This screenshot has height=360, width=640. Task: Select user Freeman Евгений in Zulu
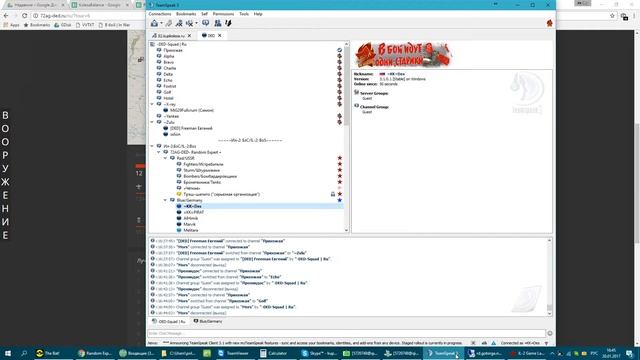tap(191, 128)
